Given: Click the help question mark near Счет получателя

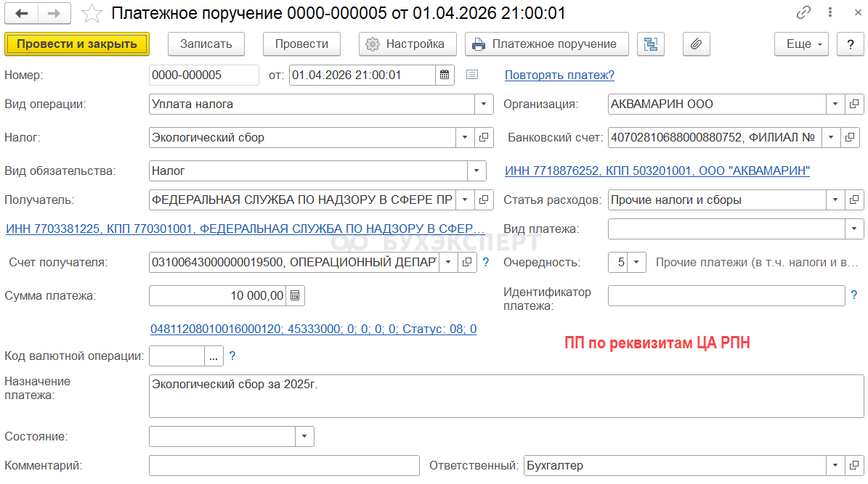Looking at the screenshot, I should (x=485, y=262).
